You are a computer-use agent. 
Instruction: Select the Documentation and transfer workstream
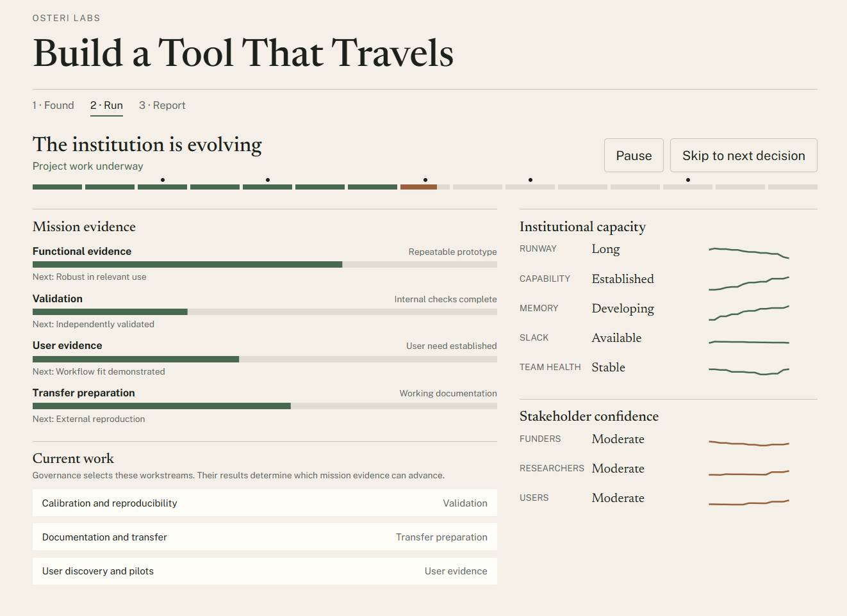(265, 537)
